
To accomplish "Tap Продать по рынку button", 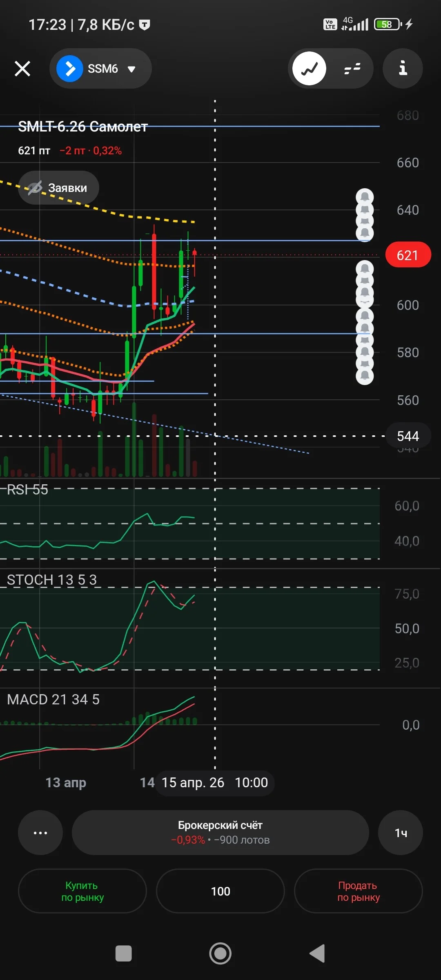I will 359,891.
